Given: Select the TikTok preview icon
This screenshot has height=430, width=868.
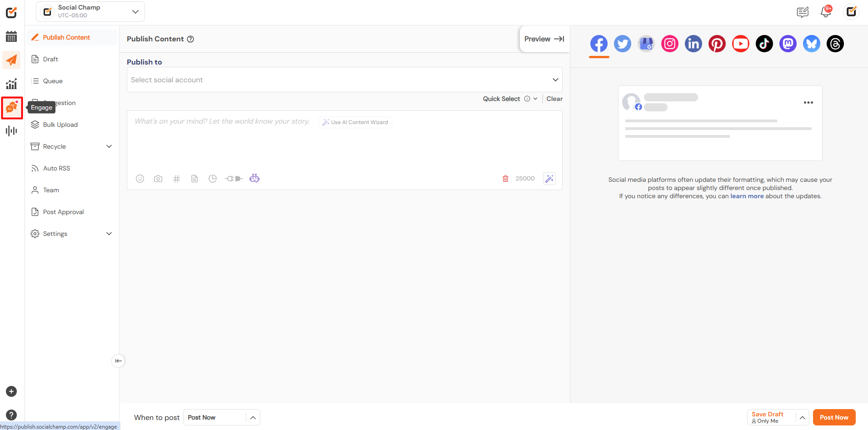Looking at the screenshot, I should [x=764, y=44].
